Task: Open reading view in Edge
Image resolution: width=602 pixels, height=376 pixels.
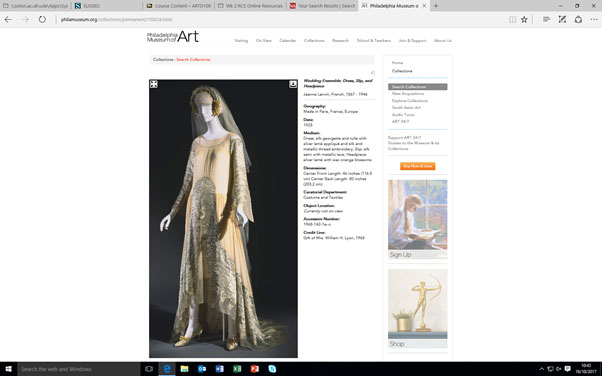Action: pos(512,20)
